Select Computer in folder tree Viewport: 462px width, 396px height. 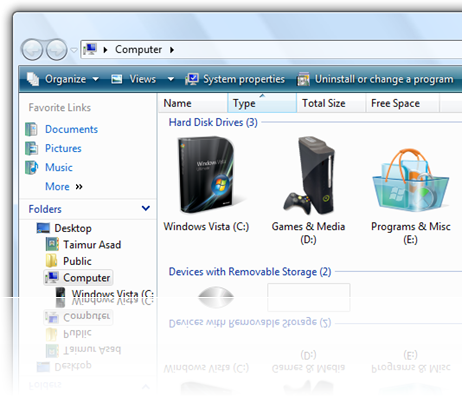click(x=87, y=278)
